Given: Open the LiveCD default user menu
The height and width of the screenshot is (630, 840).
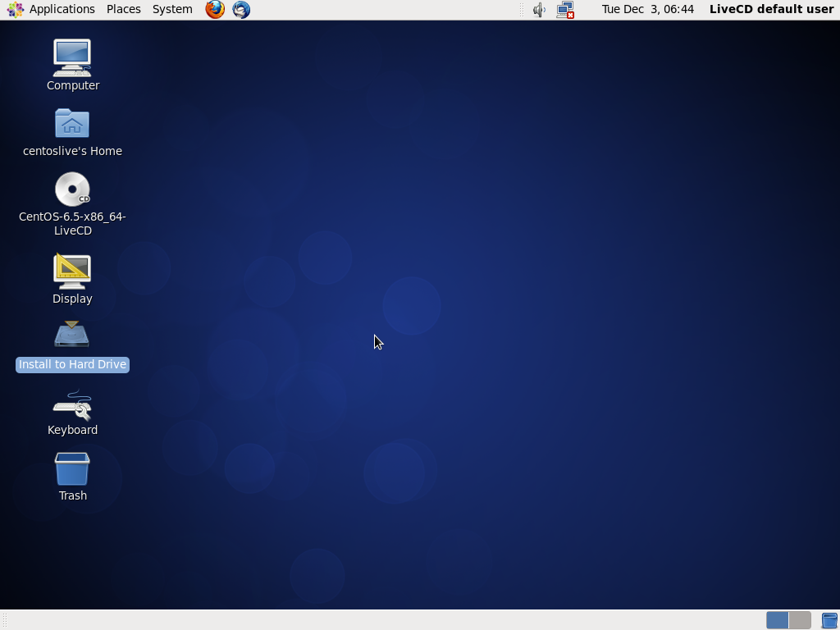Looking at the screenshot, I should click(771, 10).
